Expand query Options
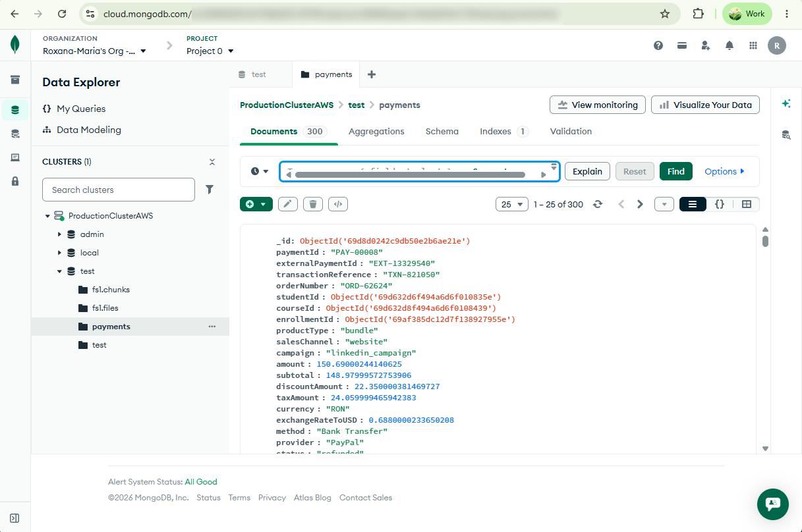Viewport: 802px width, 532px height. coord(724,171)
